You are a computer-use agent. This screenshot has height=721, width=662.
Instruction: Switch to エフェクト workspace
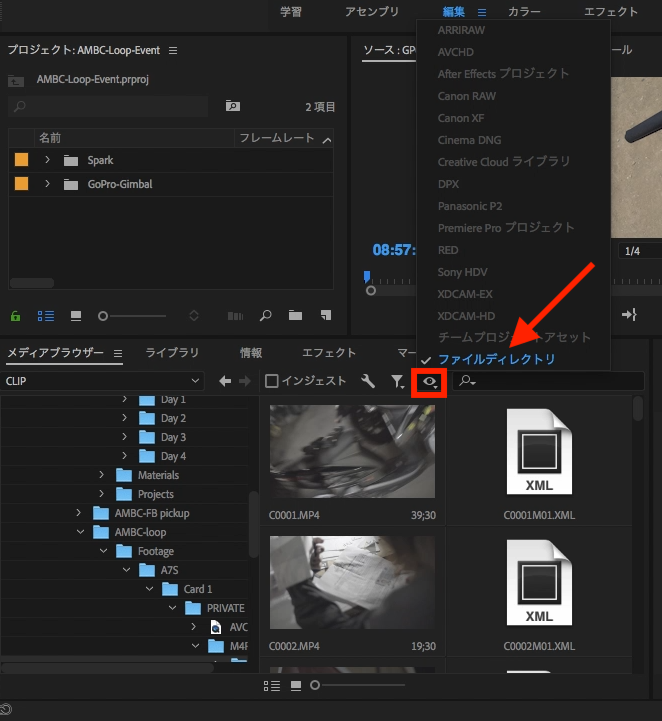click(611, 12)
